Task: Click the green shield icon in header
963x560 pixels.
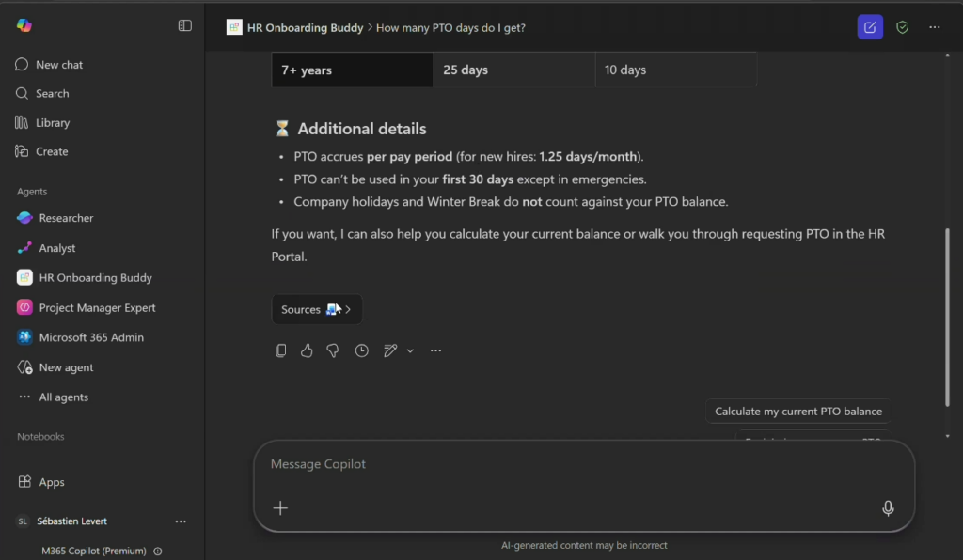Action: 903,27
